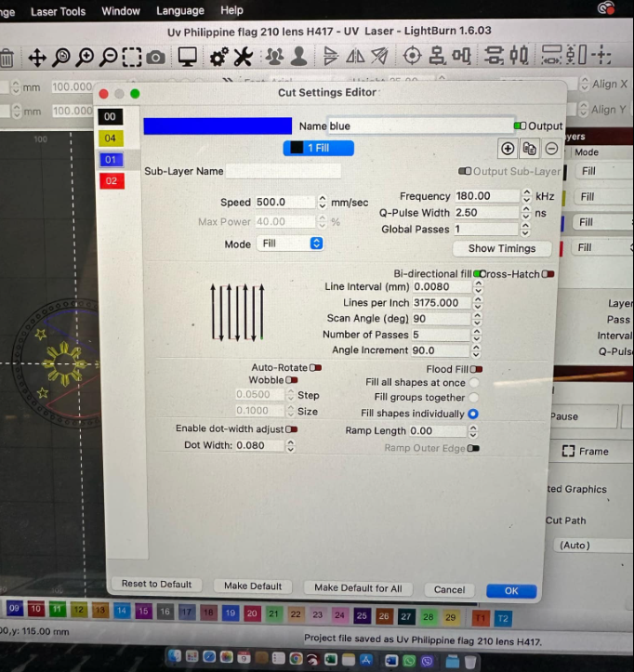Screen dimensions: 634x672
Task: Select the red 02 layer swatch
Action: [x=111, y=181]
